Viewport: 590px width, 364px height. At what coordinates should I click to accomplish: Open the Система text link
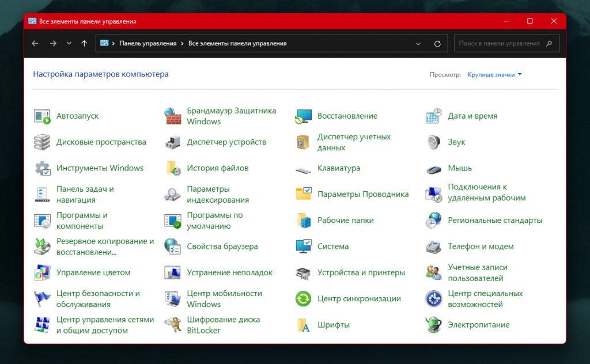[x=333, y=247]
